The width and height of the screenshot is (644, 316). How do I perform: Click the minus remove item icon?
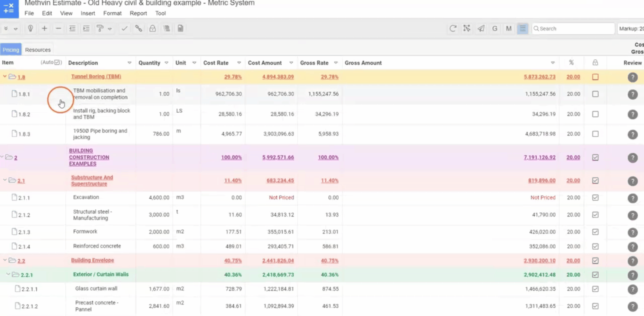[58, 28]
